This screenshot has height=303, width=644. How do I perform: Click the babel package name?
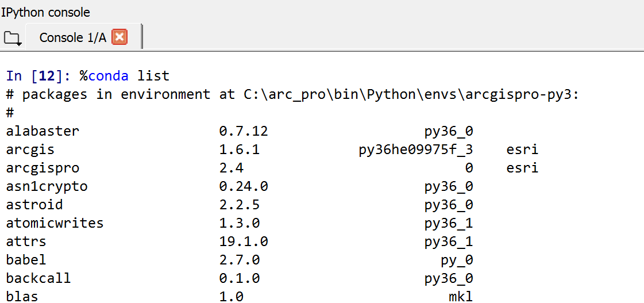click(x=26, y=260)
